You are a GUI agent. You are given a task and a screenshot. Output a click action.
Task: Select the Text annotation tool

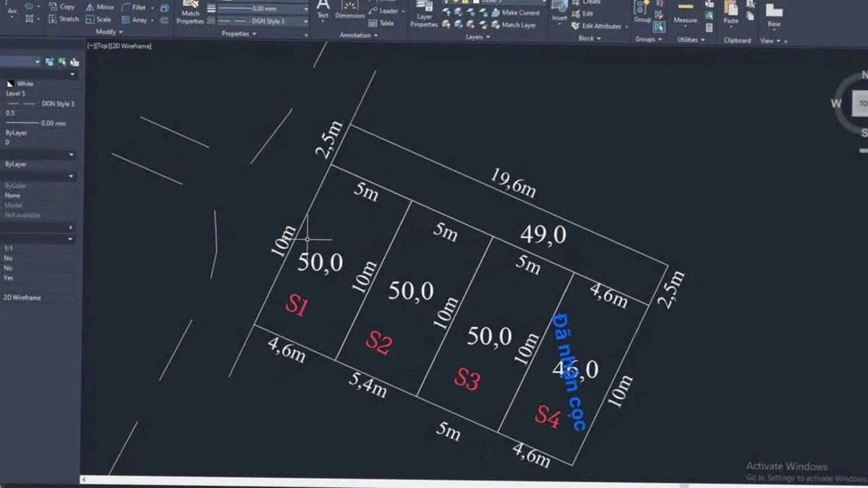pos(323,9)
